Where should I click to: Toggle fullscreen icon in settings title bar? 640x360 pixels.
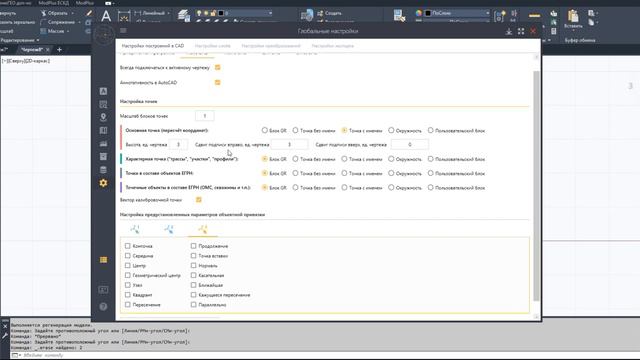(521, 31)
